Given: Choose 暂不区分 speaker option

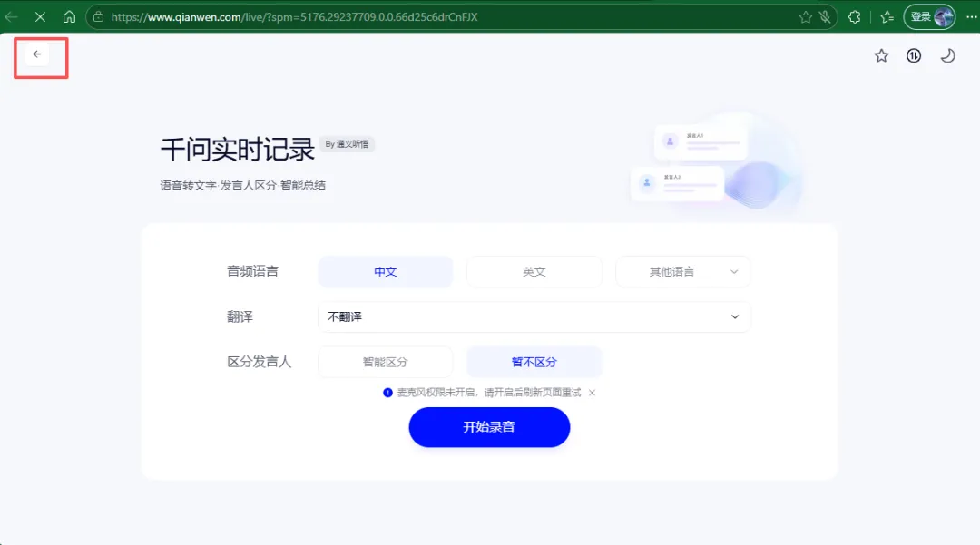Looking at the screenshot, I should [534, 362].
